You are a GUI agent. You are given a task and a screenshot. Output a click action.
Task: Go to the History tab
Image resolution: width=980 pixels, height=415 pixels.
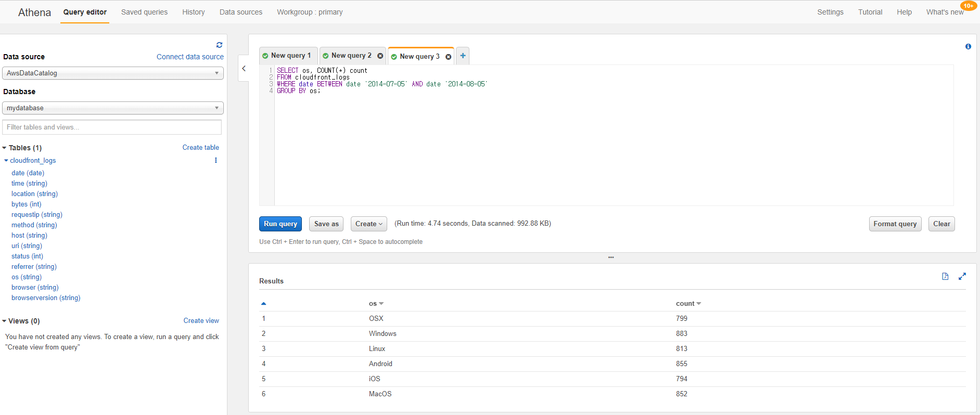coord(194,12)
